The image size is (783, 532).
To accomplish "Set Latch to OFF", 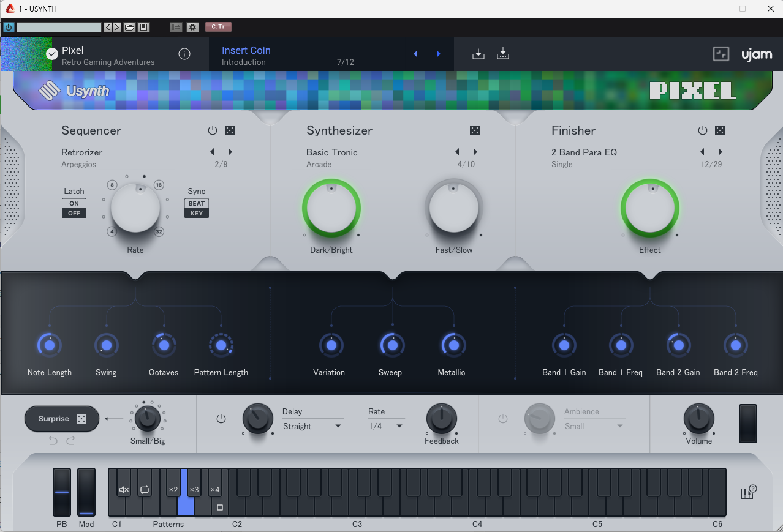I will [x=74, y=213].
